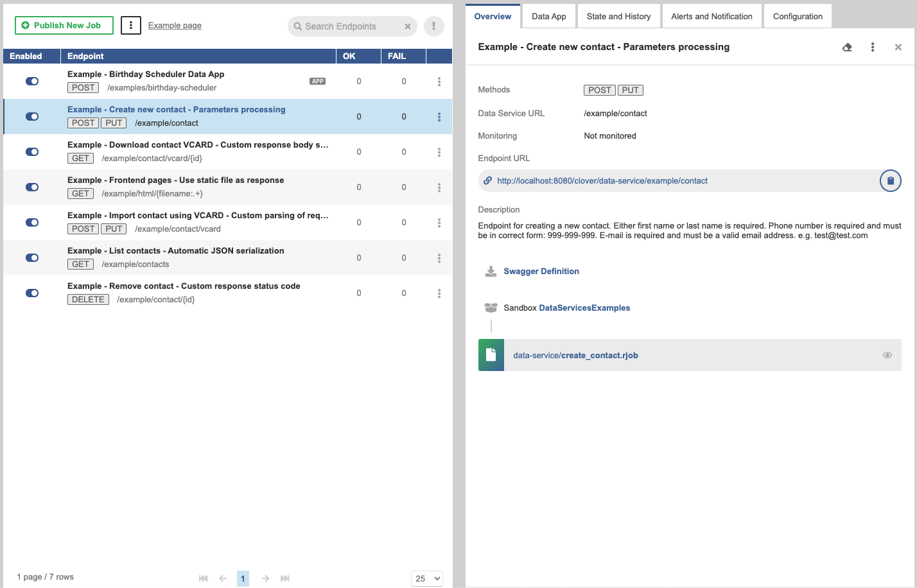The width and height of the screenshot is (917, 588).
Task: Open the rows-per-page dropdown showing 25
Action: (x=427, y=578)
